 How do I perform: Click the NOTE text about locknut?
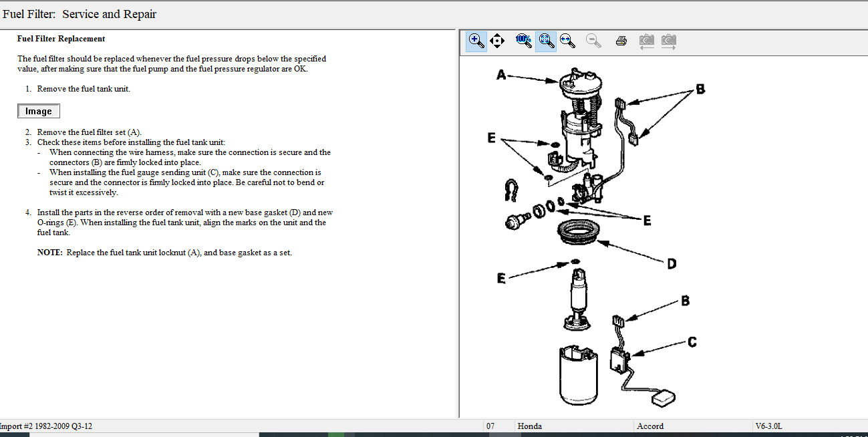[164, 253]
